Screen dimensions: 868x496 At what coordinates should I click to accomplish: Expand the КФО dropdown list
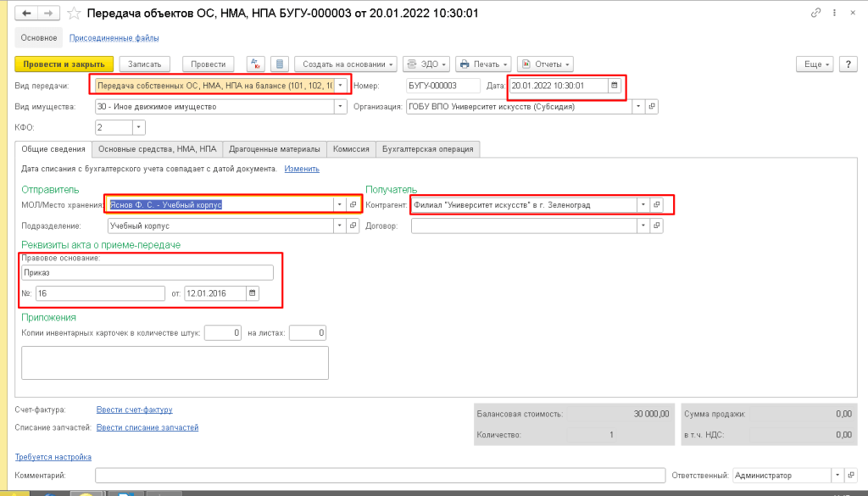[138, 128]
